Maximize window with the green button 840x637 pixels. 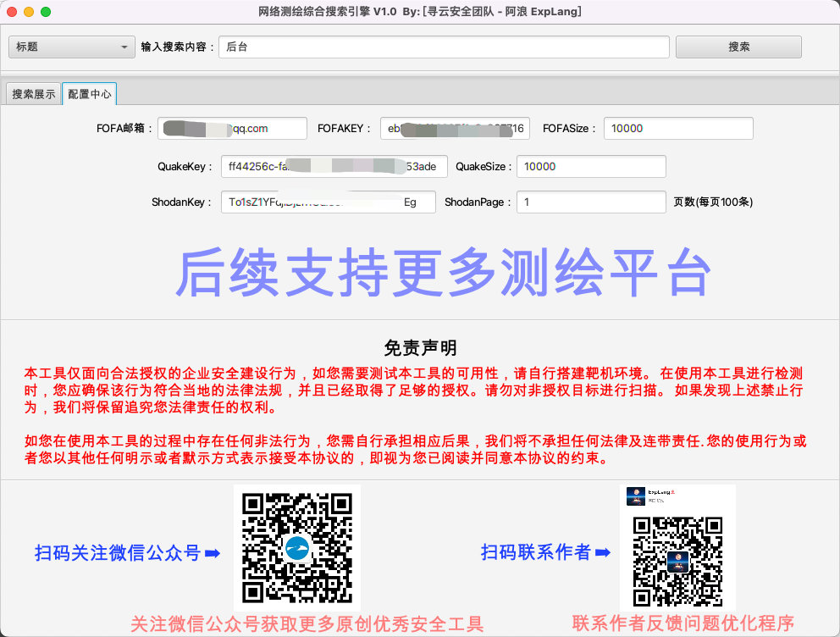[46, 12]
